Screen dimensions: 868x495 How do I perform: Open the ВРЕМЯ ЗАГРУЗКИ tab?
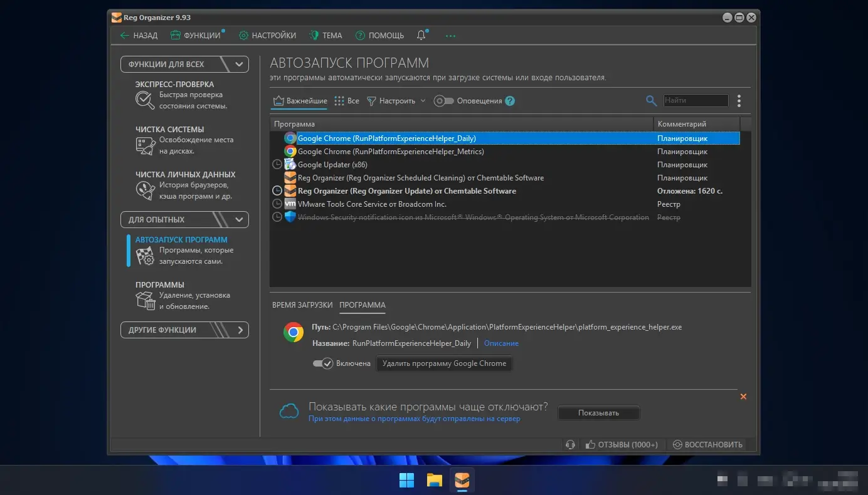click(x=302, y=305)
